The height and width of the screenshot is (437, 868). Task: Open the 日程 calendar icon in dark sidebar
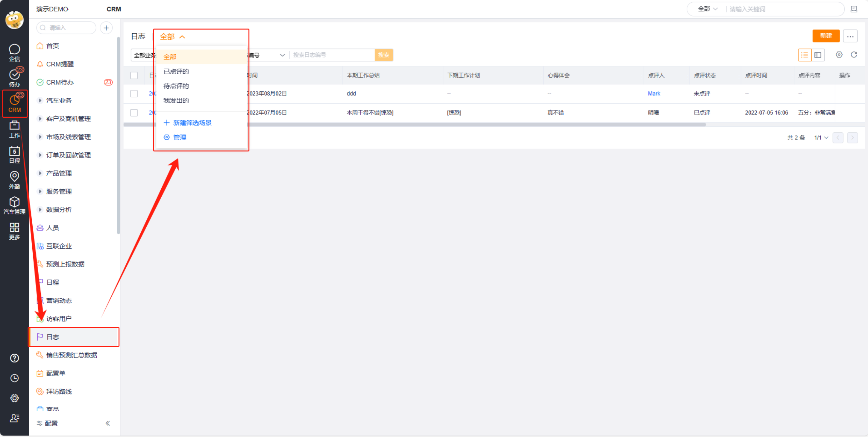[x=14, y=155]
